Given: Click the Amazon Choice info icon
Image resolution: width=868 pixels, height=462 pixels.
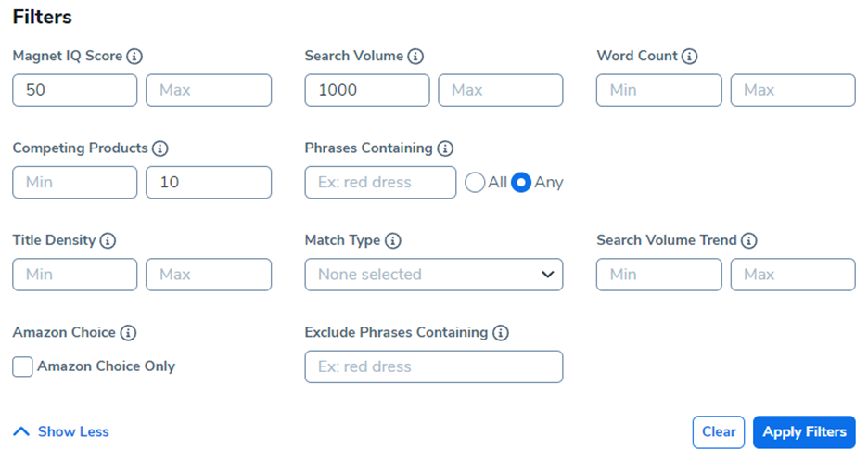Looking at the screenshot, I should [x=128, y=332].
